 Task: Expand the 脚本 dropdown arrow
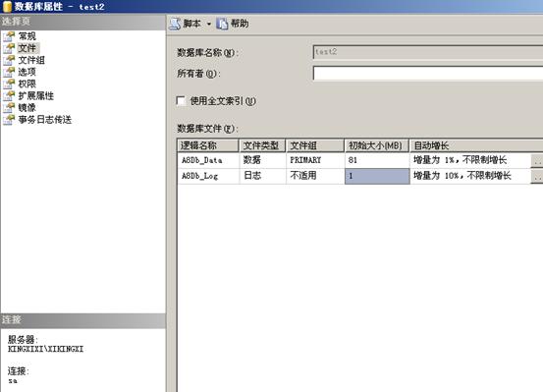(x=209, y=24)
